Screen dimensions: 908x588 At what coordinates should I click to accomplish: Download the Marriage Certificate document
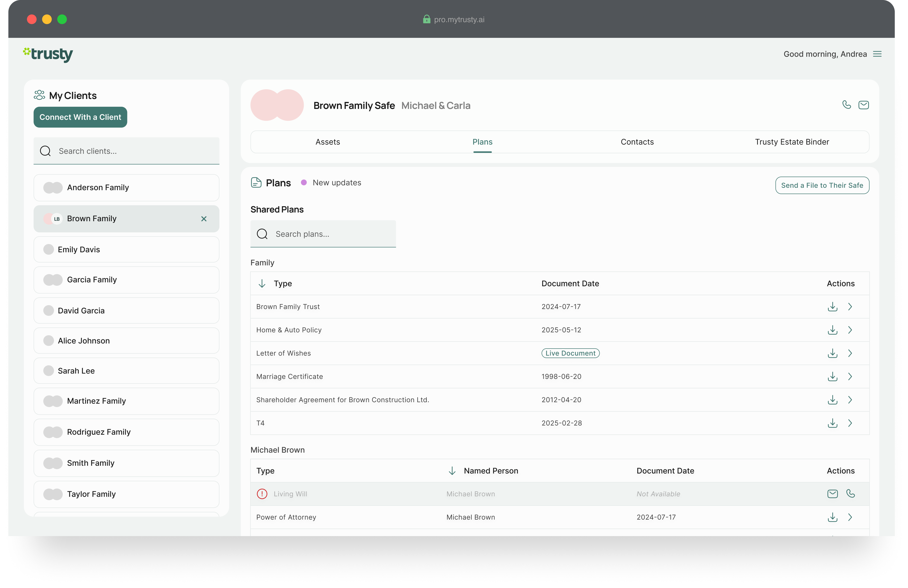[832, 377]
